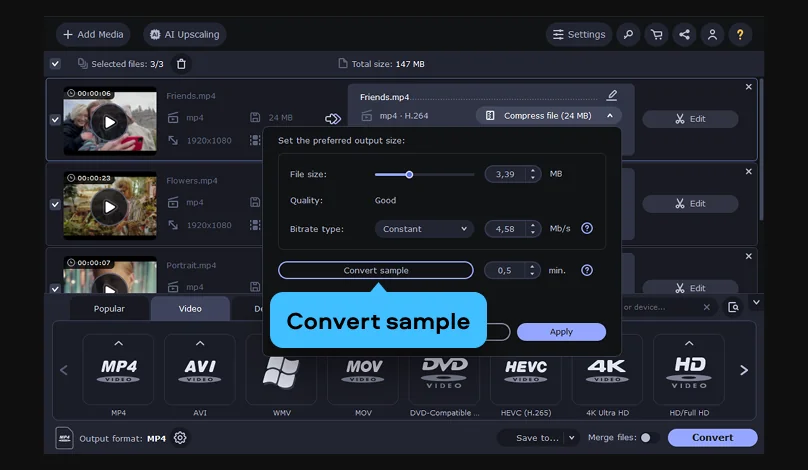Click the Convert sample button
This screenshot has height=470, width=808.
click(375, 270)
